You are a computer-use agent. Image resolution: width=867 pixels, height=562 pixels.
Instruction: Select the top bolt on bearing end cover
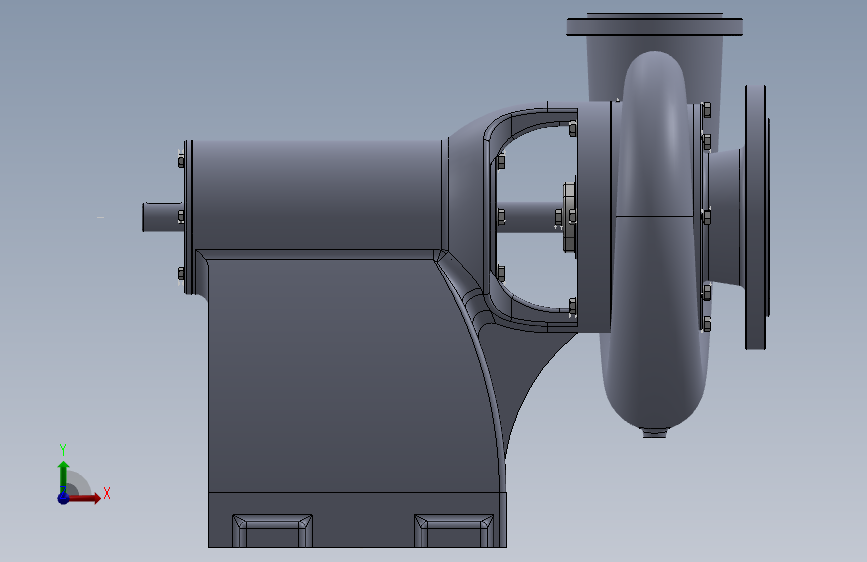pos(181,162)
